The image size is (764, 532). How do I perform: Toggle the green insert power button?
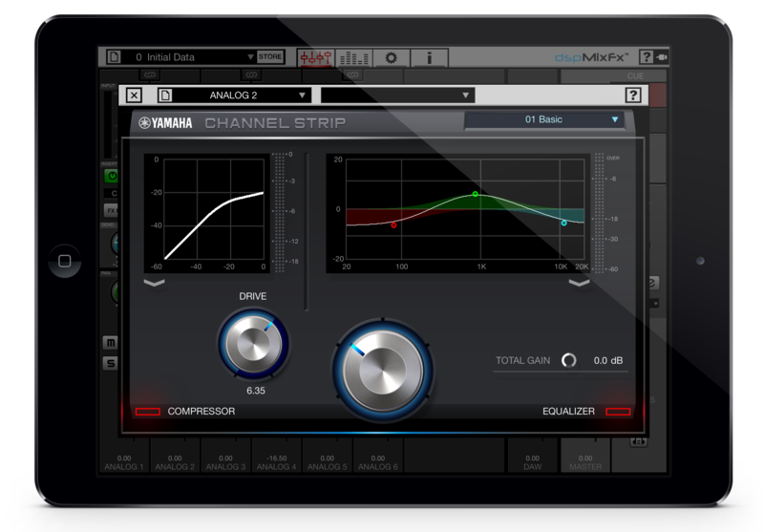[112, 176]
